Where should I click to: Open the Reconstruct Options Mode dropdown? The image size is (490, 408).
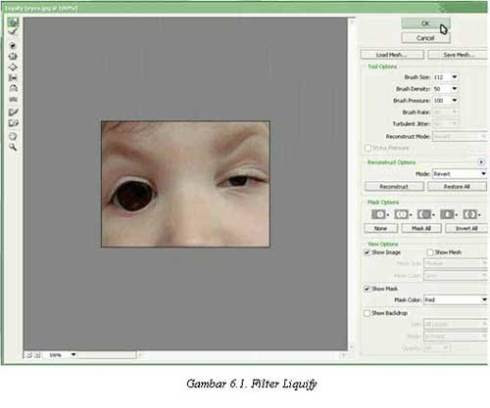[459, 174]
